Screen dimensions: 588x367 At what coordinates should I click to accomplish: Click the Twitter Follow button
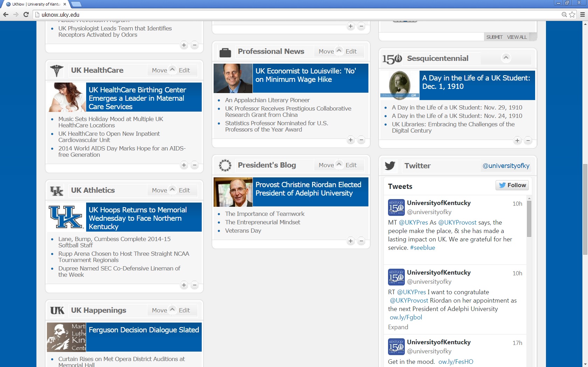click(x=512, y=185)
